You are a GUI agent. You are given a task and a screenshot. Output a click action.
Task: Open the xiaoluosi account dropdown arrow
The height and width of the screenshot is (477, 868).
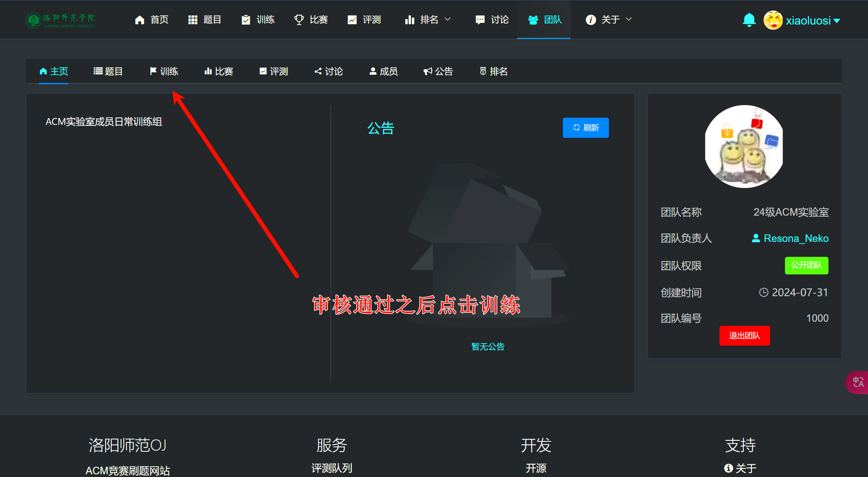coord(837,21)
